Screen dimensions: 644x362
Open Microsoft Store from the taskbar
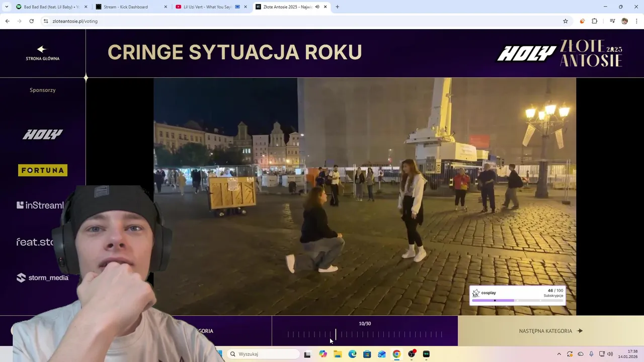[x=367, y=354]
